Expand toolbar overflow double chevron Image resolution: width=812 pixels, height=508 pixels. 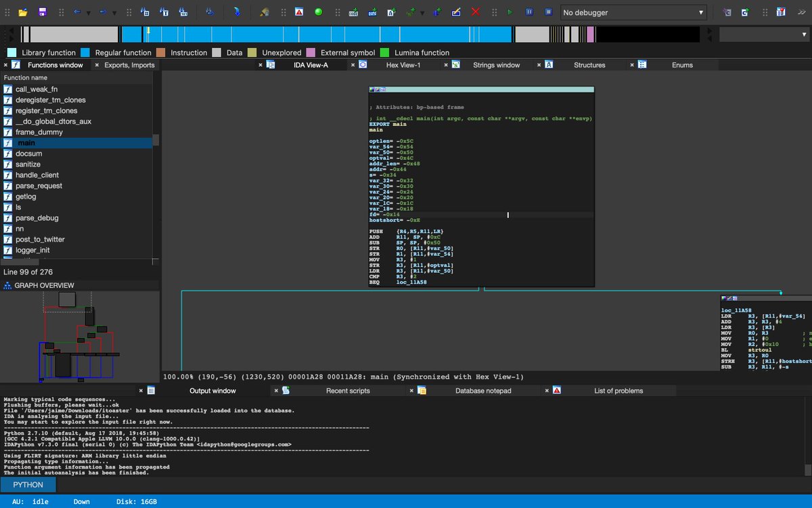coord(802,12)
